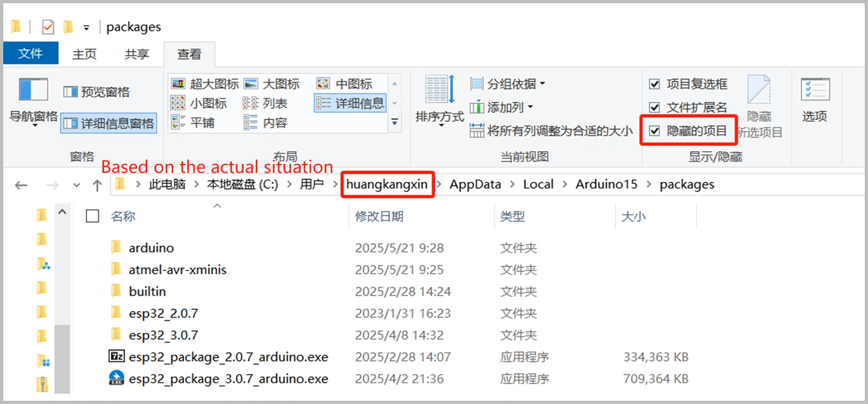This screenshot has width=868, height=404.
Task: Expand the Add columns (添加列) dropdown
Action: click(x=502, y=107)
